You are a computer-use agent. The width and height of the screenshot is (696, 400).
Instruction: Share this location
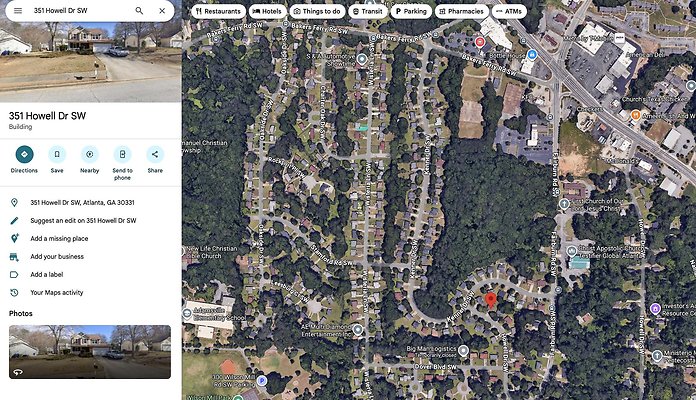point(155,154)
